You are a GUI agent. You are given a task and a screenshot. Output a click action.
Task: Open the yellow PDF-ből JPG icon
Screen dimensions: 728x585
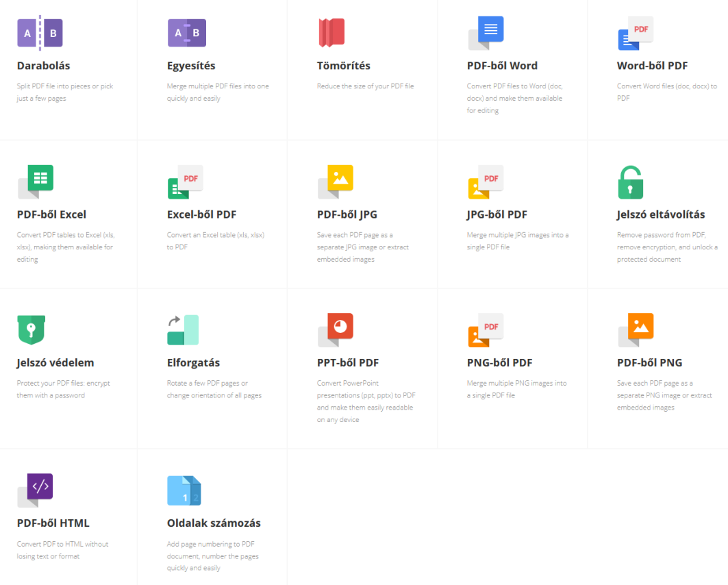point(336,182)
